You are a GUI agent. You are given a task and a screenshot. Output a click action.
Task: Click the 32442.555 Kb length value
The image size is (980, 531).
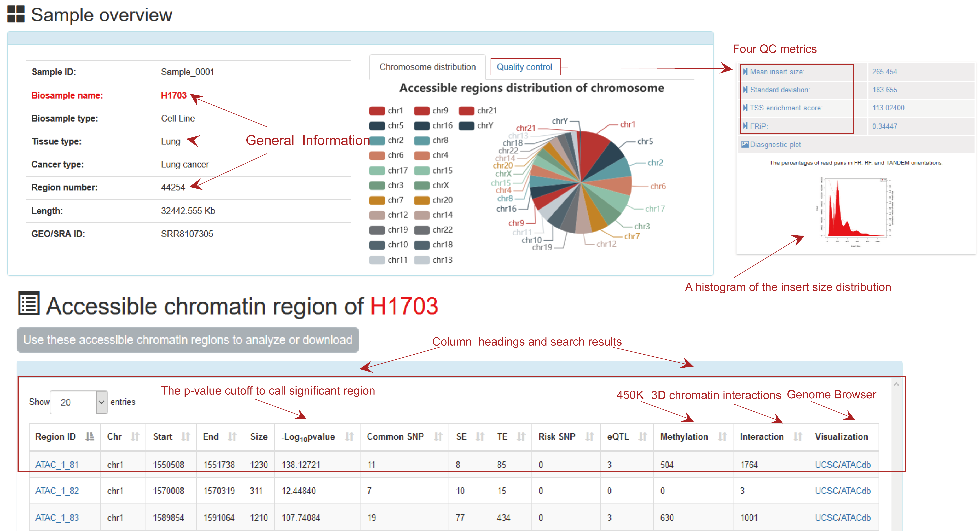[188, 211]
